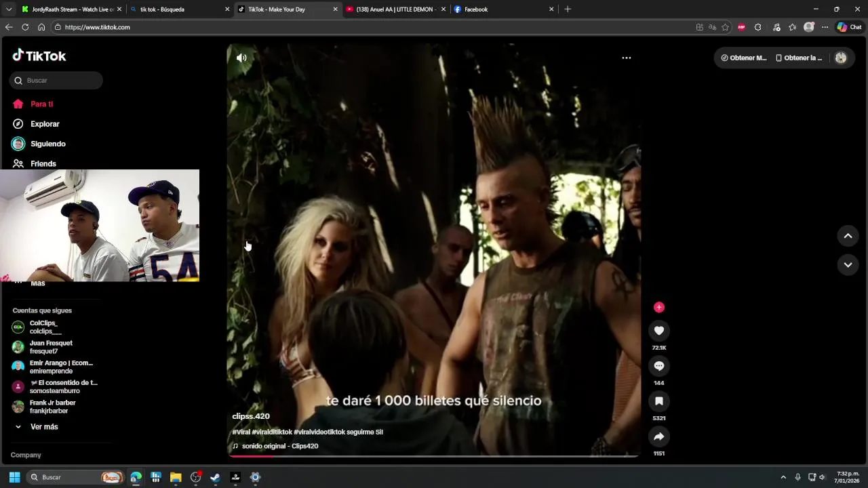This screenshot has height=488, width=868.
Task: Open the apps icon in the address bar
Action: (x=700, y=27)
